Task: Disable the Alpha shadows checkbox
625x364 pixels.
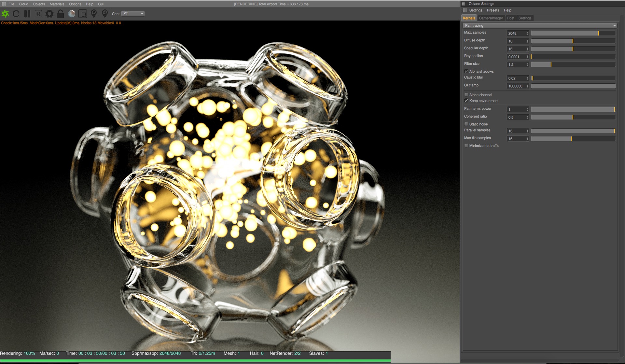Action: (466, 71)
